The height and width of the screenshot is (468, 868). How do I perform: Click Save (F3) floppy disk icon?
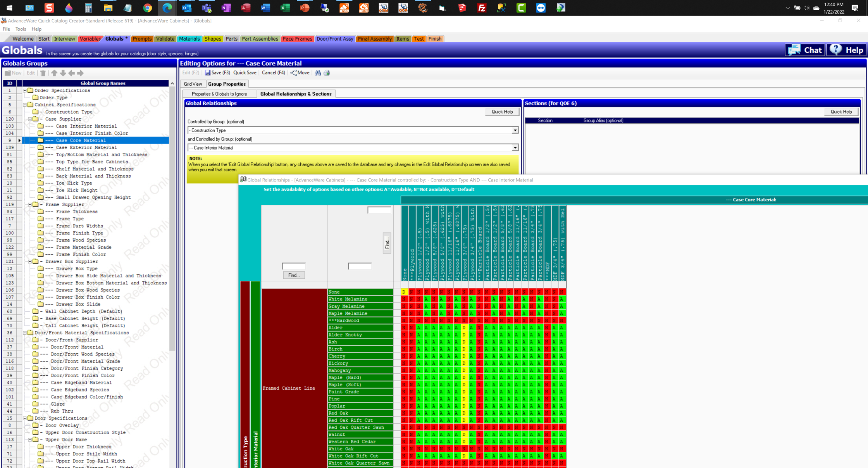(208, 73)
